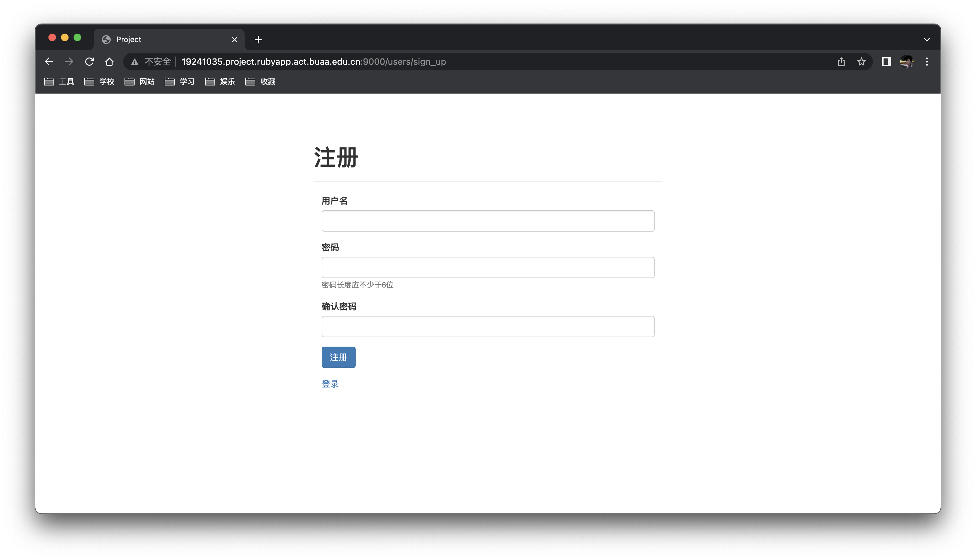Click the 密码 field label
976x560 pixels.
tap(330, 247)
